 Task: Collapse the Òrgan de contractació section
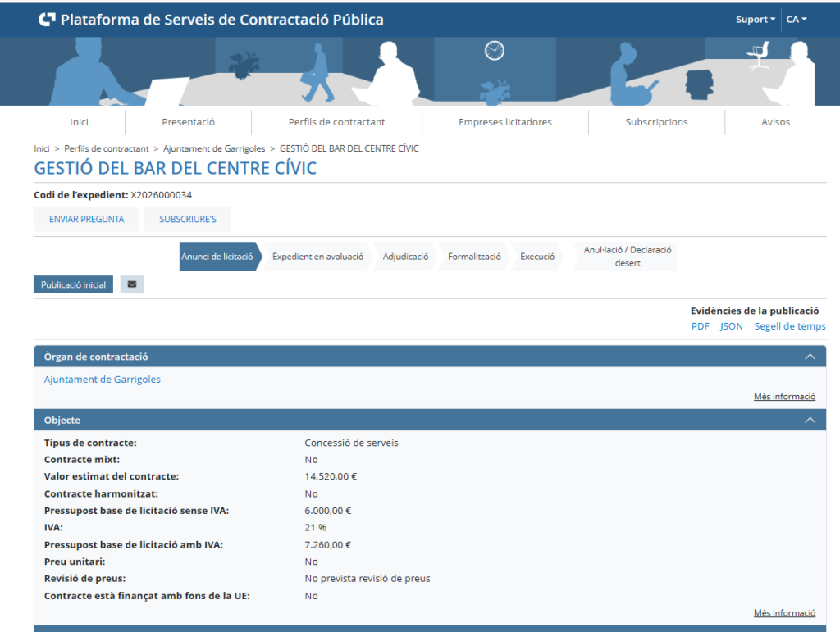click(x=810, y=357)
